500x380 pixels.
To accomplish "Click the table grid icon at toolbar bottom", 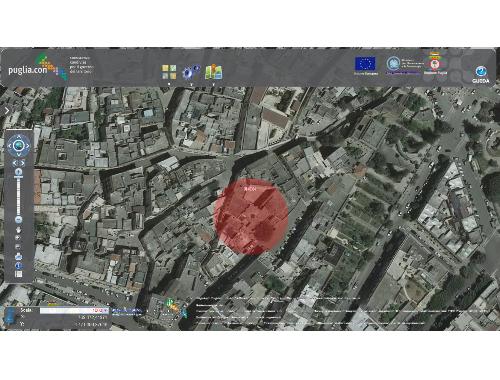I will [19, 274].
